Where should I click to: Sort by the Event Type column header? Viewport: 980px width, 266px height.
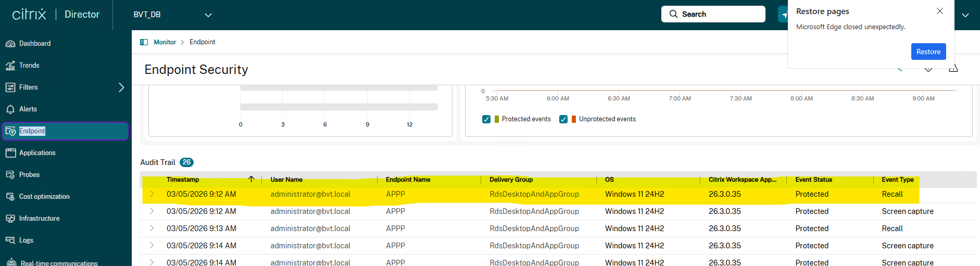(x=898, y=180)
